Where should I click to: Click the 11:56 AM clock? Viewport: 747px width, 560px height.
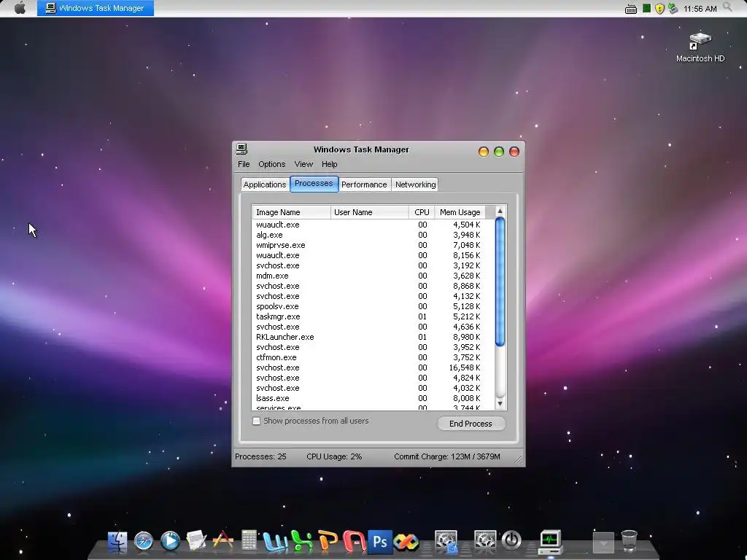700,9
